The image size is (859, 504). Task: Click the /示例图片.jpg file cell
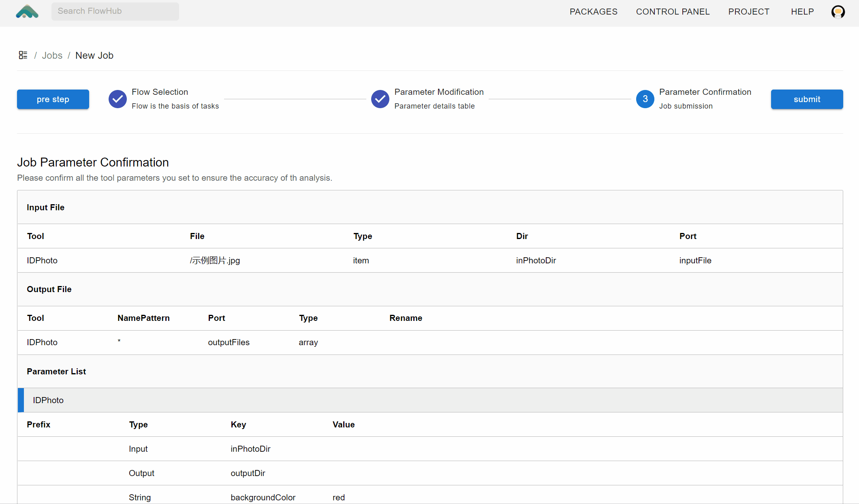[x=215, y=261]
